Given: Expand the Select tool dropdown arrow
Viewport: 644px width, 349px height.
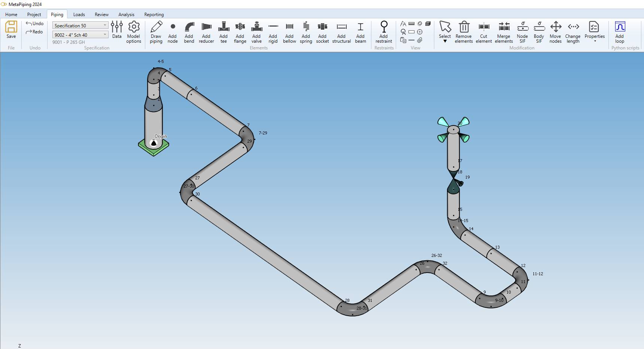Looking at the screenshot, I should (x=445, y=41).
